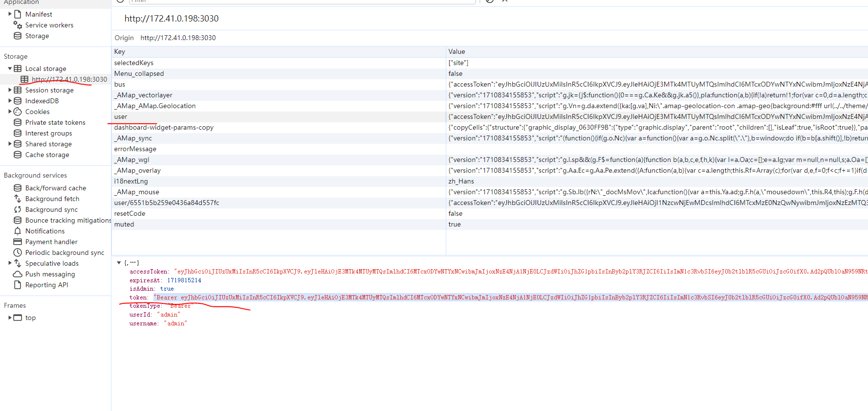
Task: Expand the Shared storage tree node
Action: click(10, 144)
